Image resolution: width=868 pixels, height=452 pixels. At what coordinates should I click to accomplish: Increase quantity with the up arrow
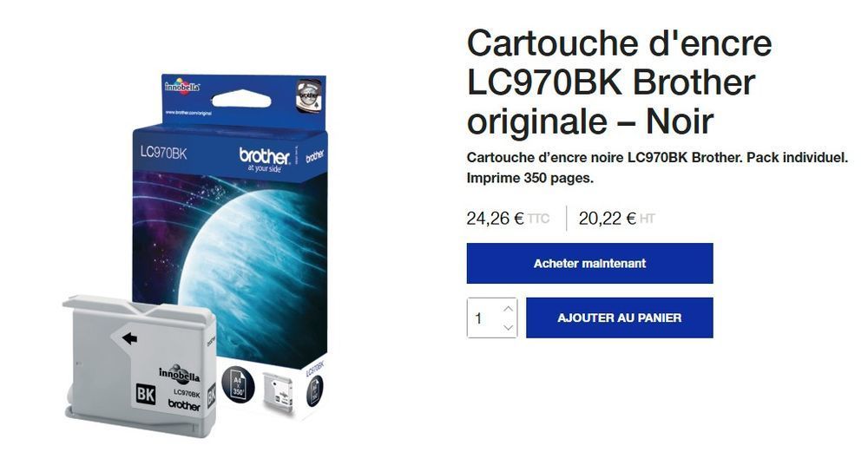click(508, 308)
